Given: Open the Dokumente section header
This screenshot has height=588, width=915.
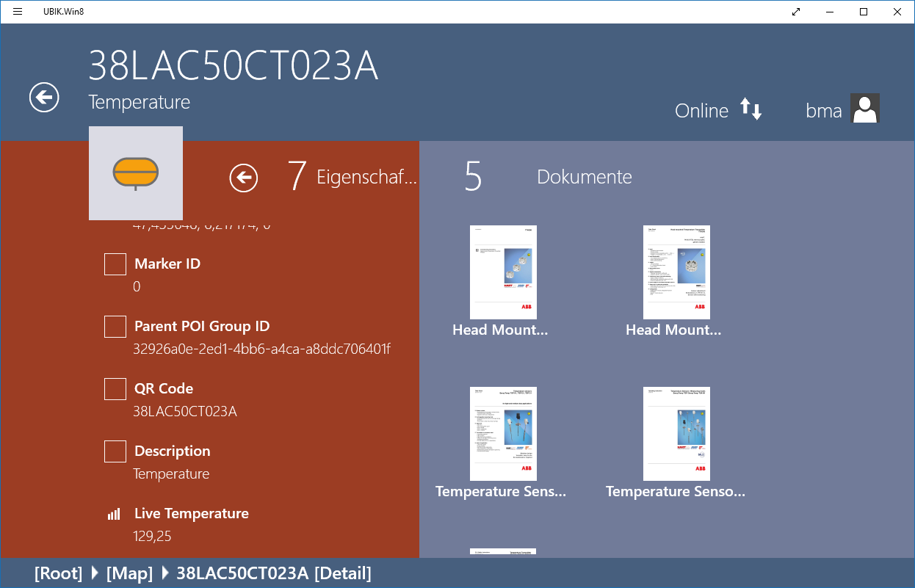Looking at the screenshot, I should [584, 177].
